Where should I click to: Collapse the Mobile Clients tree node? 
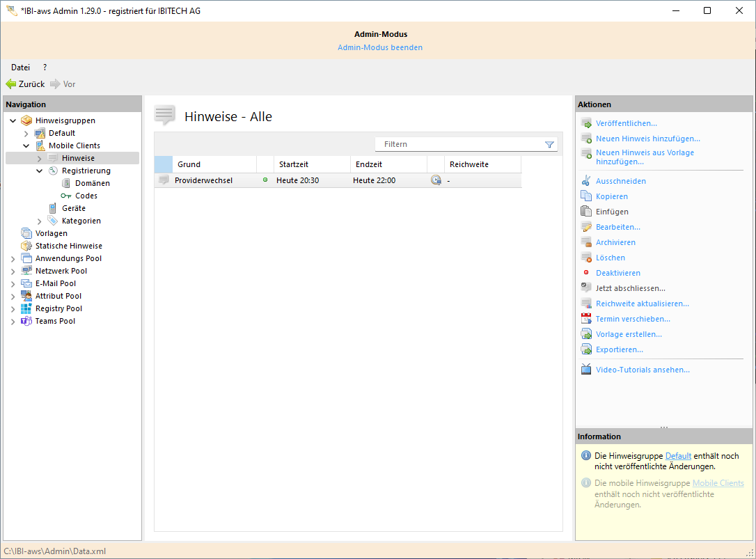click(x=26, y=146)
